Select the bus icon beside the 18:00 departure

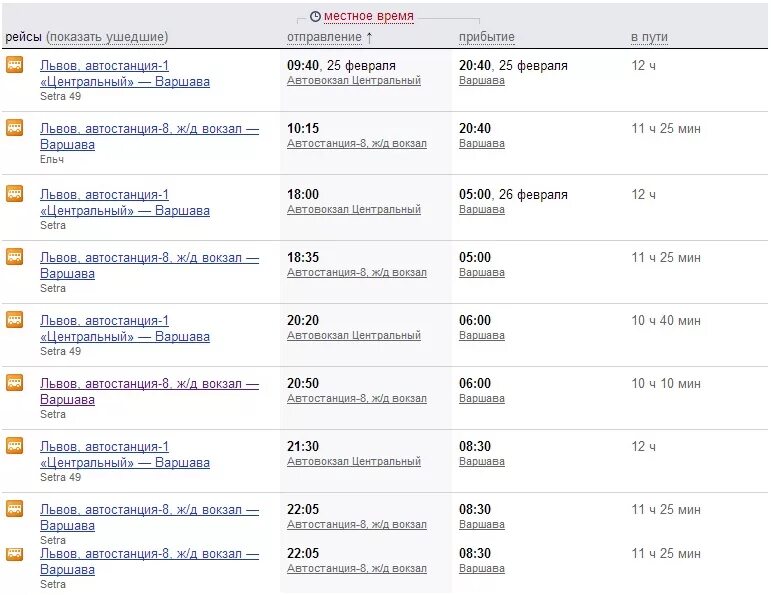[x=14, y=194]
